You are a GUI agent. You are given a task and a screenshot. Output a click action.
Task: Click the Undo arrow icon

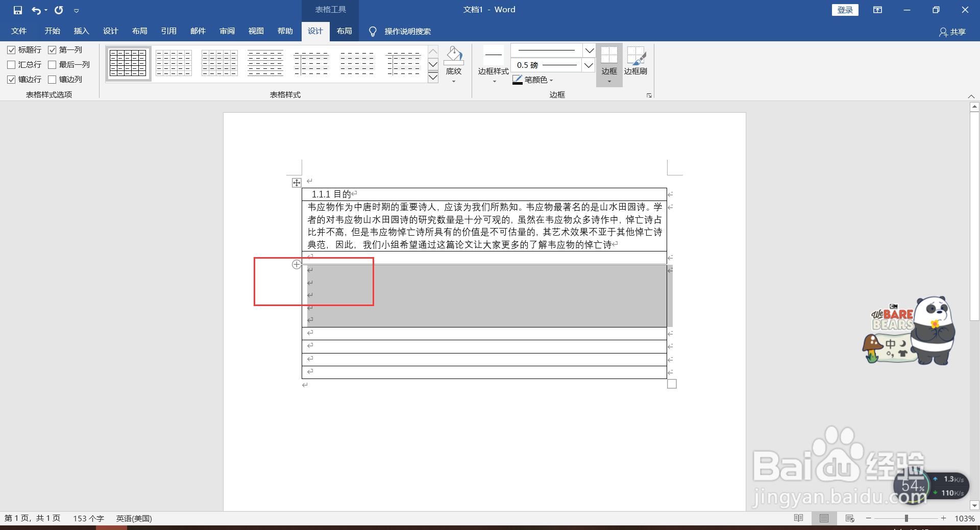pyautogui.click(x=36, y=10)
